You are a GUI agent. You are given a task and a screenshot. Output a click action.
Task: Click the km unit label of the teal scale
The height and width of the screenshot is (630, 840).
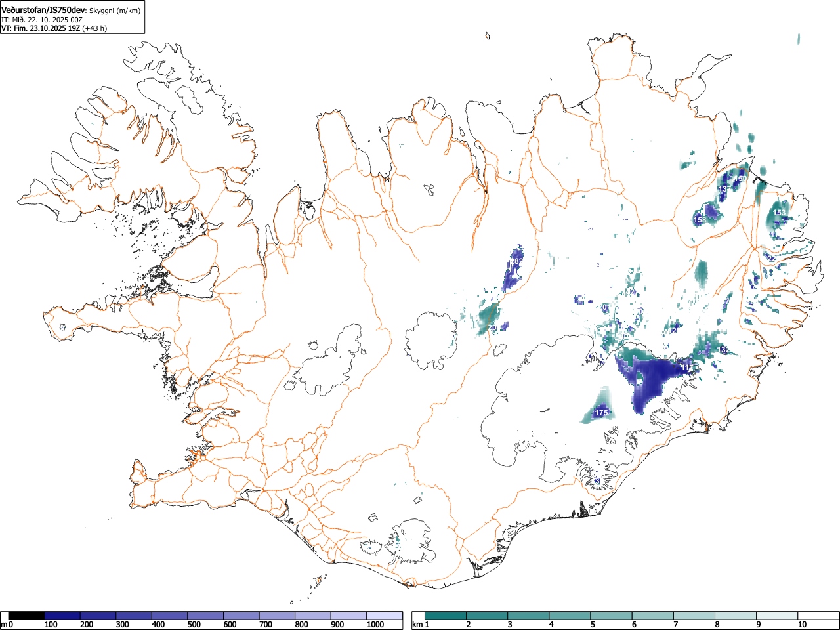(x=417, y=625)
